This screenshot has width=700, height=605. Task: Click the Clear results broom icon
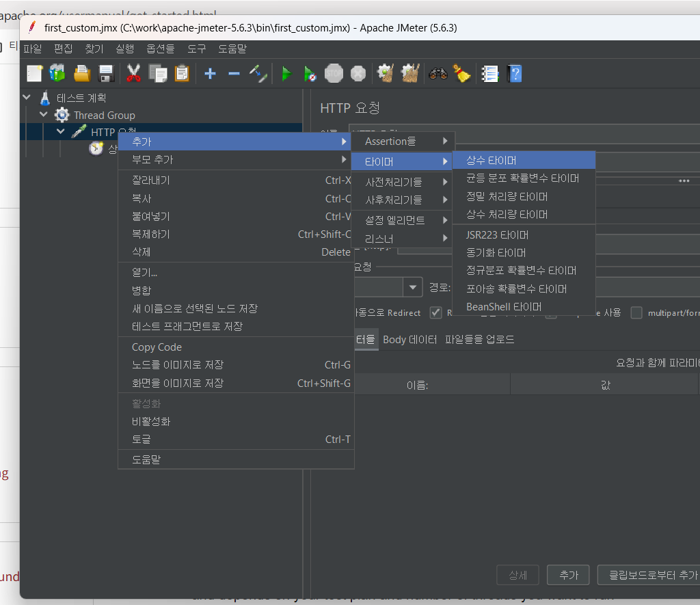(386, 73)
